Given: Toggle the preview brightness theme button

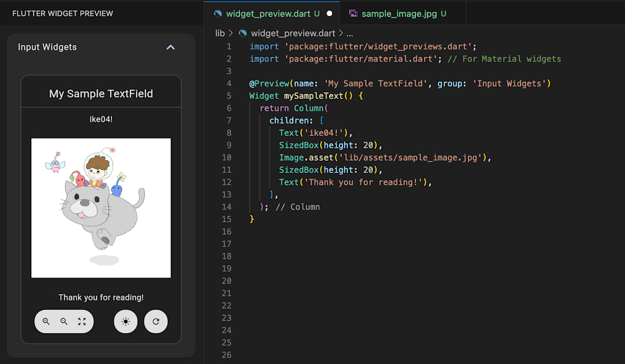Looking at the screenshot, I should click(x=126, y=321).
